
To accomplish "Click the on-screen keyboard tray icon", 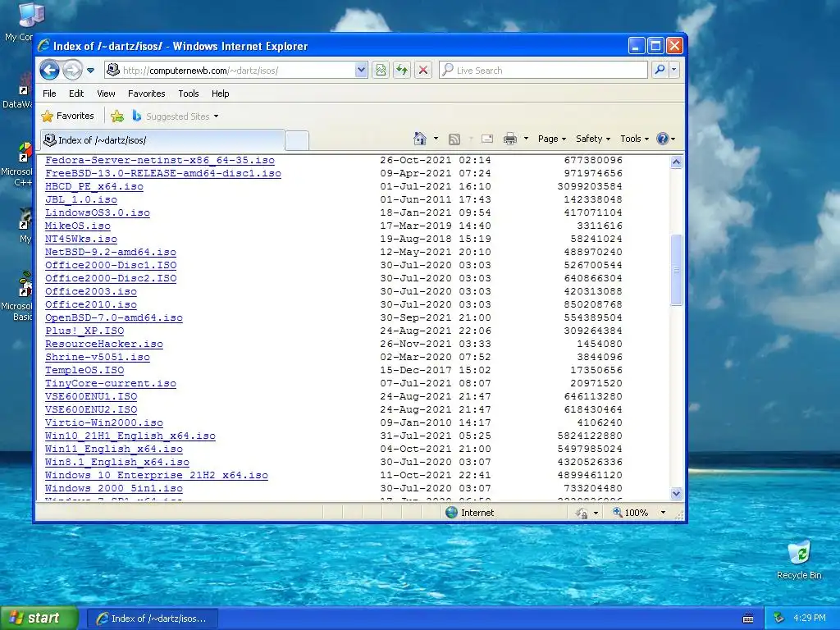I will [x=748, y=619].
